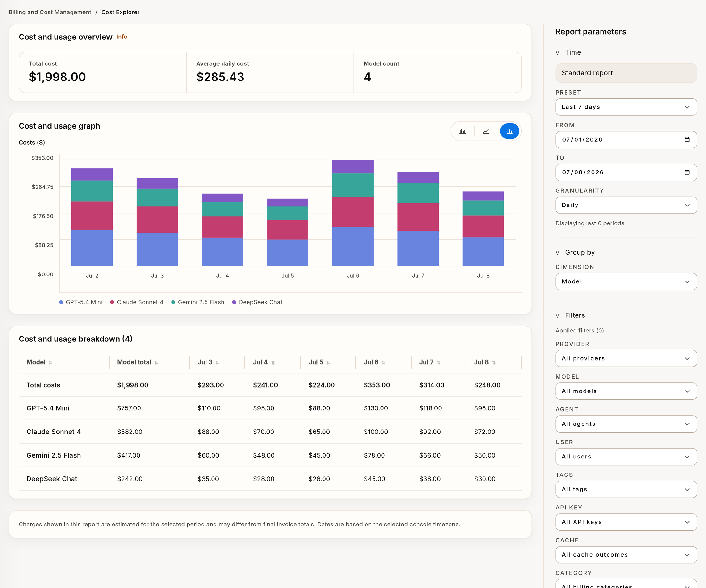Click the Jul 6 stacked bar
Screen dimensions: 706x588
pos(353,213)
